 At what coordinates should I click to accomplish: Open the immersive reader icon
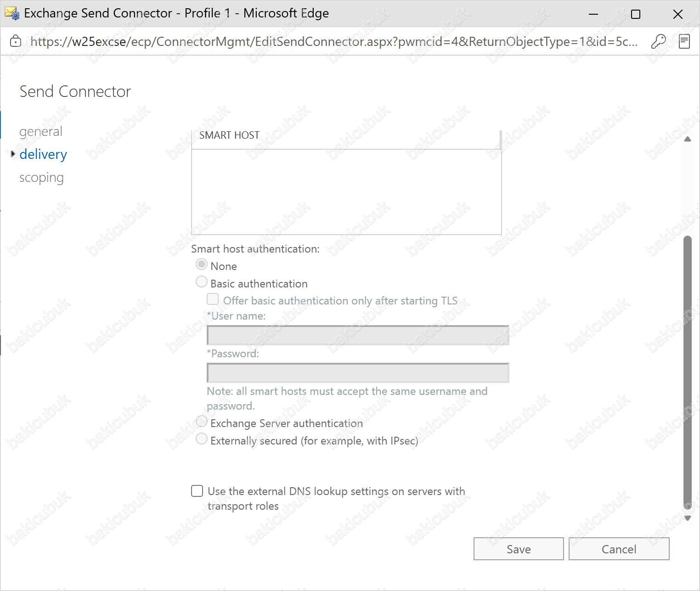click(x=684, y=41)
